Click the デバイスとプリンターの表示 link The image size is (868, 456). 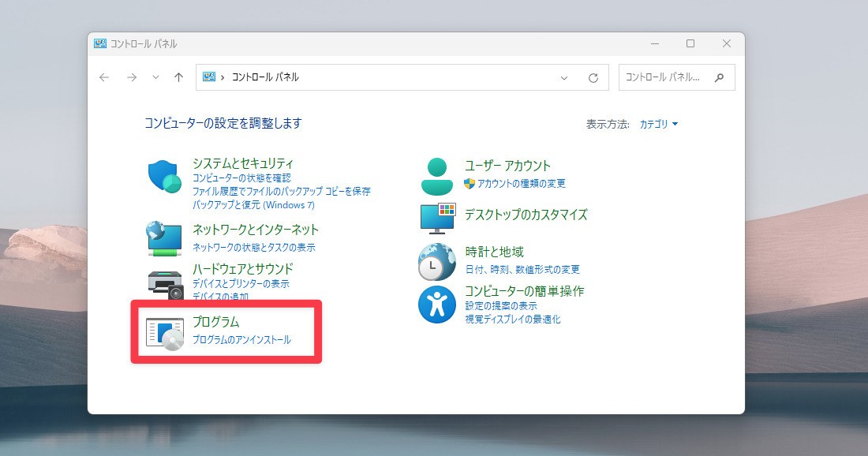coord(241,283)
